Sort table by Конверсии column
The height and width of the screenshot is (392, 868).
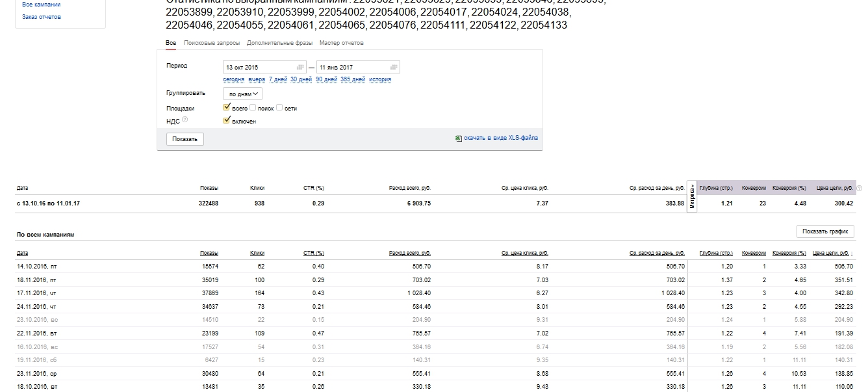pos(754,253)
